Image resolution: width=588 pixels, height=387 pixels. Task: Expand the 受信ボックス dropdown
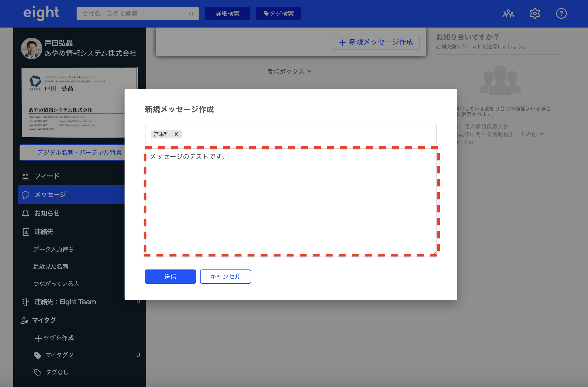289,72
